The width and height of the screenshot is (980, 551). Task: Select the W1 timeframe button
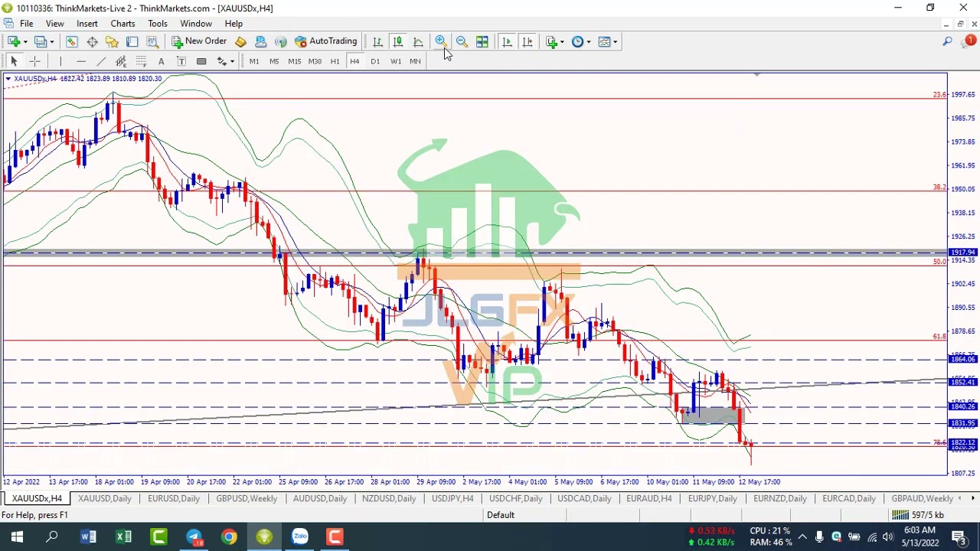point(395,61)
